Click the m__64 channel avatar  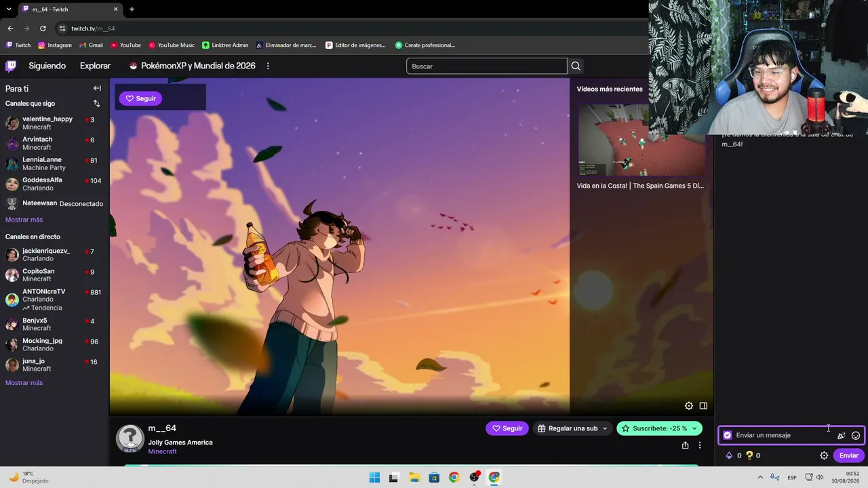tap(130, 439)
